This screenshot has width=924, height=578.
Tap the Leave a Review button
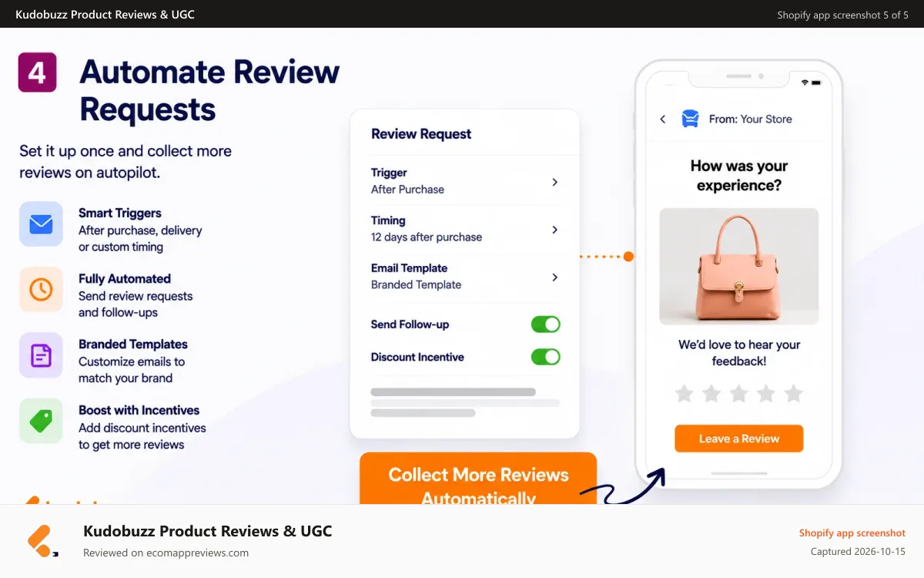coord(739,439)
